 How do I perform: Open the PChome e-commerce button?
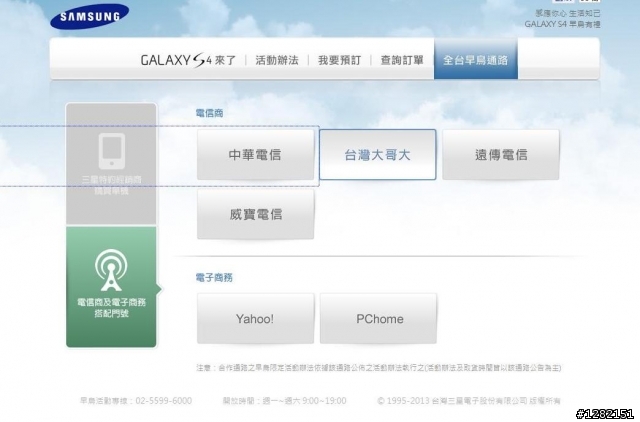click(378, 318)
